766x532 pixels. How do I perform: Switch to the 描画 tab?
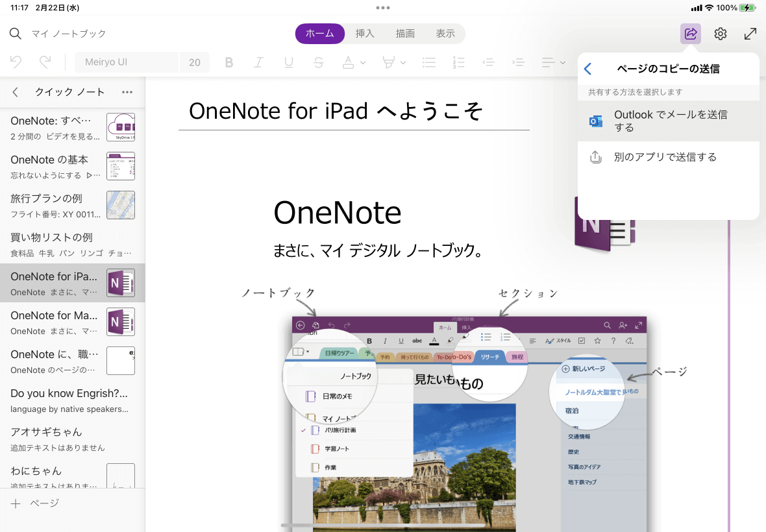tap(405, 34)
